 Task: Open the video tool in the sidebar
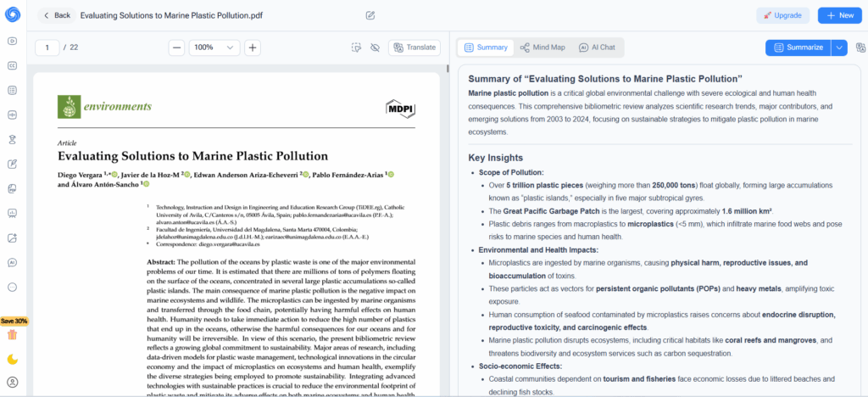12,41
